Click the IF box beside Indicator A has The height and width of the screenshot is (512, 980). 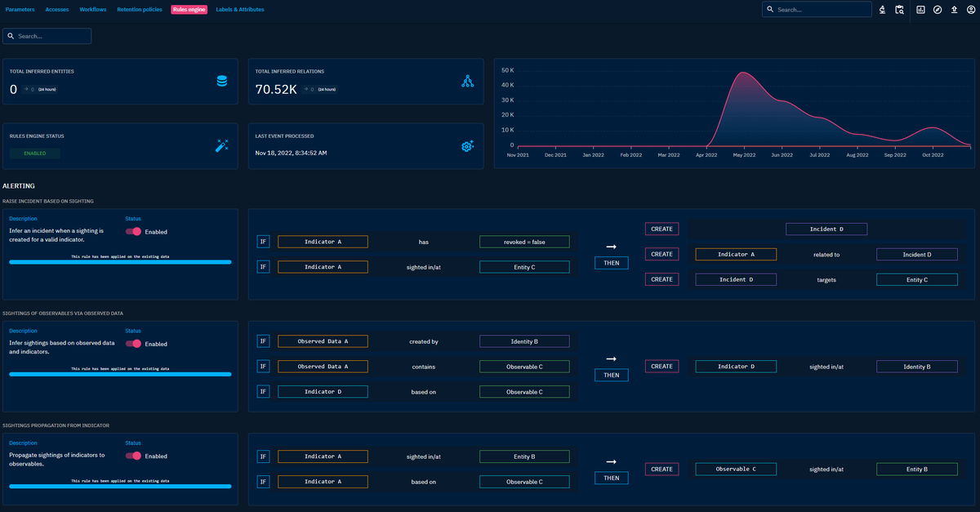263,242
